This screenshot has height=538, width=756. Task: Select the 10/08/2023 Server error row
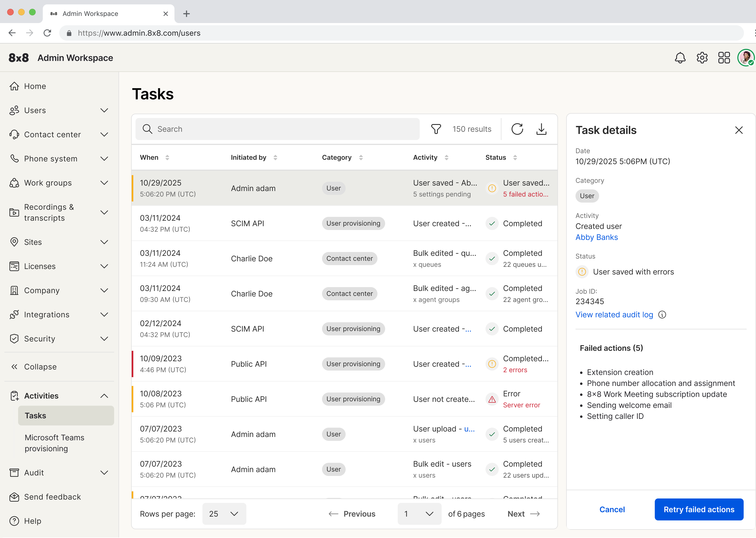(344, 399)
